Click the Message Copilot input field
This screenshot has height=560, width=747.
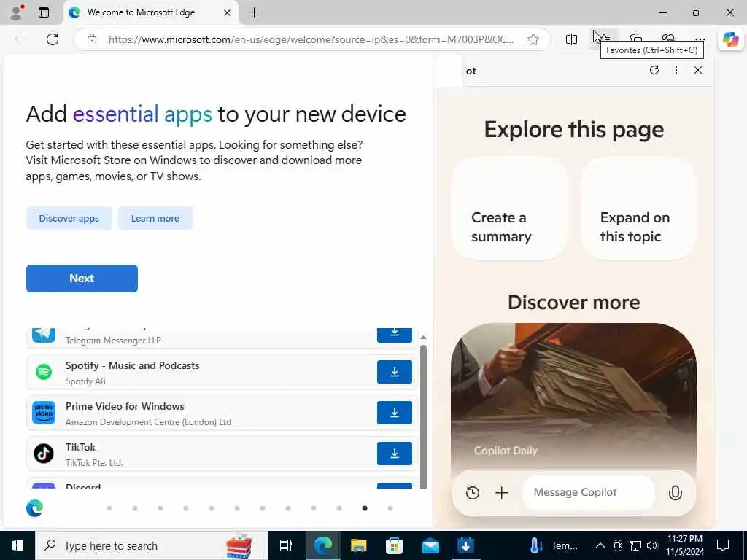[x=589, y=492]
